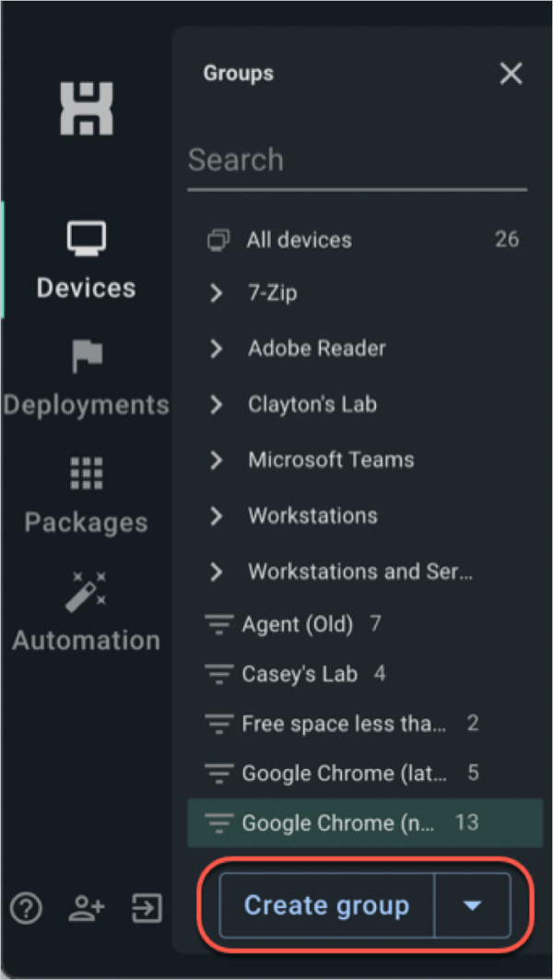This screenshot has width=553, height=980.
Task: Select the Devices monitor icon
Action: pyautogui.click(x=86, y=238)
